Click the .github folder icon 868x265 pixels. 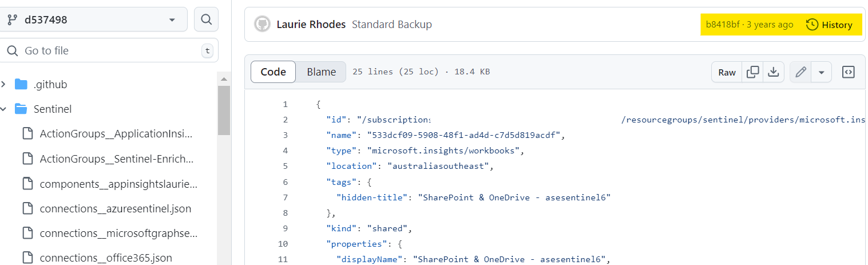point(21,85)
